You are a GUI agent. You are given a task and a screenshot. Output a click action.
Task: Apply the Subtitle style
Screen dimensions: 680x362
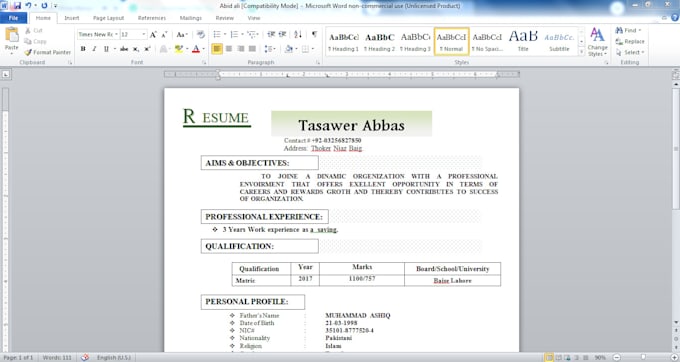pos(559,42)
